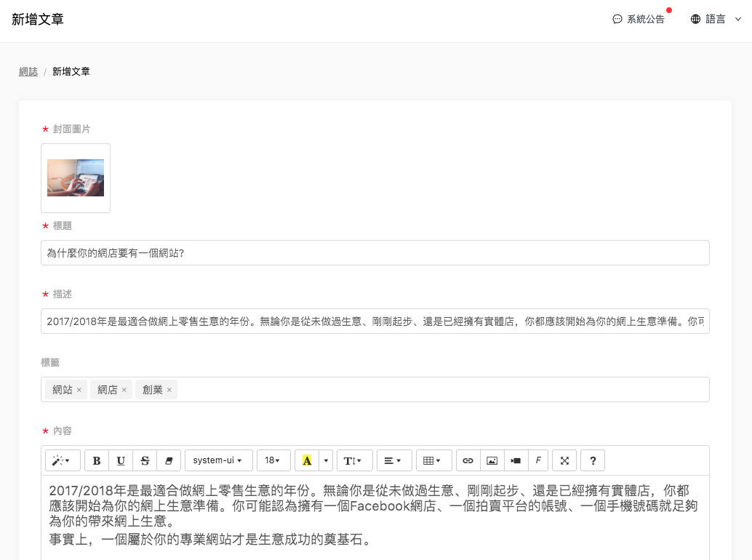This screenshot has height=560, width=752.
Task: Insert a picture with the image icon
Action: pyautogui.click(x=492, y=461)
